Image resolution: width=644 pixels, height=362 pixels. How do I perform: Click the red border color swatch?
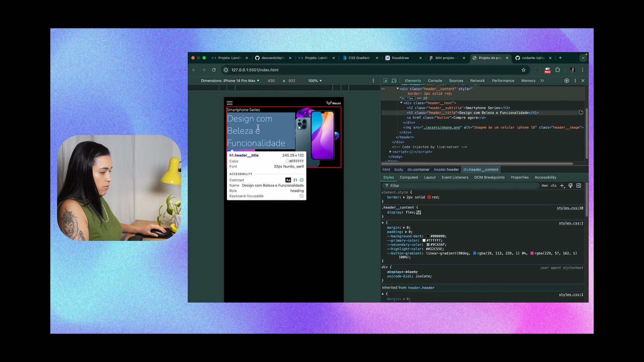click(429, 197)
